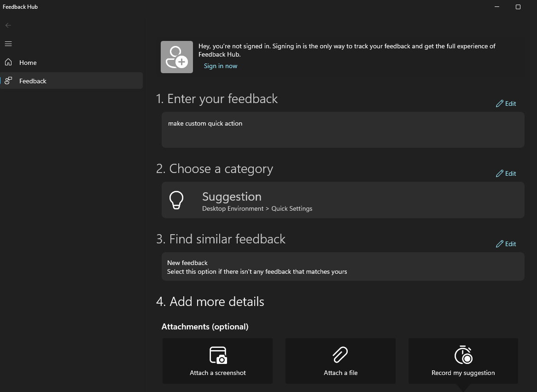Go to Home in sidebar
The height and width of the screenshot is (392, 537).
tap(71, 63)
